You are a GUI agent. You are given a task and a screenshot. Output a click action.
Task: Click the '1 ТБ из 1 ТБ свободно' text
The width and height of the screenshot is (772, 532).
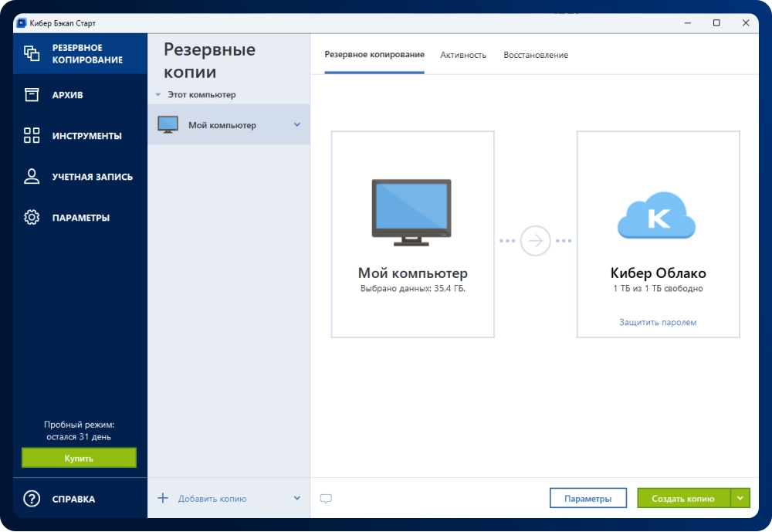(x=658, y=289)
